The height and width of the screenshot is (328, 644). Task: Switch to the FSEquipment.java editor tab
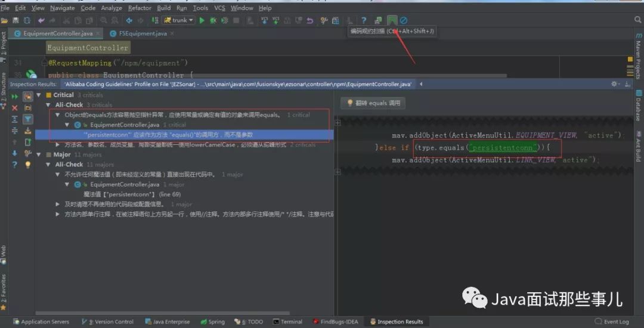[x=143, y=33]
